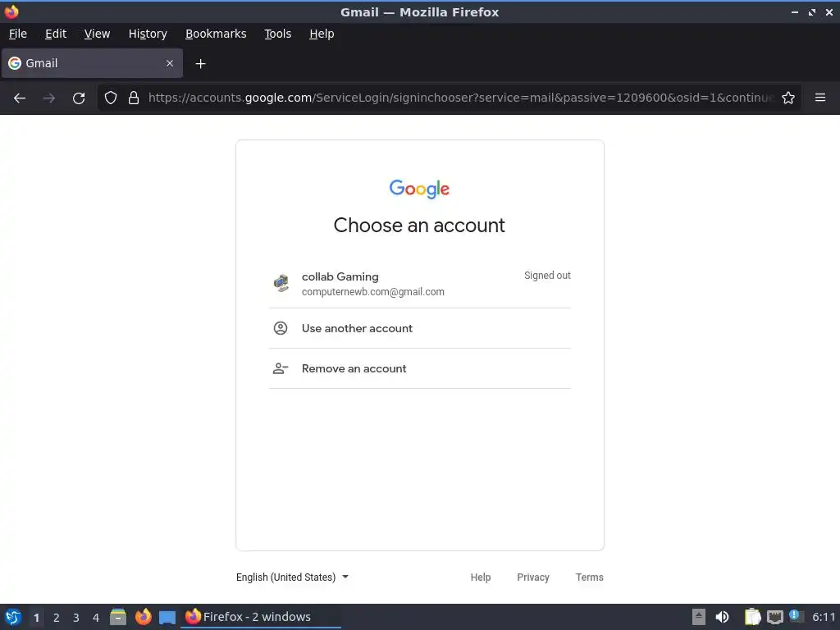Image resolution: width=840 pixels, height=630 pixels.
Task: Click the show desktop taskbar icon
Action: pyautogui.click(x=167, y=617)
